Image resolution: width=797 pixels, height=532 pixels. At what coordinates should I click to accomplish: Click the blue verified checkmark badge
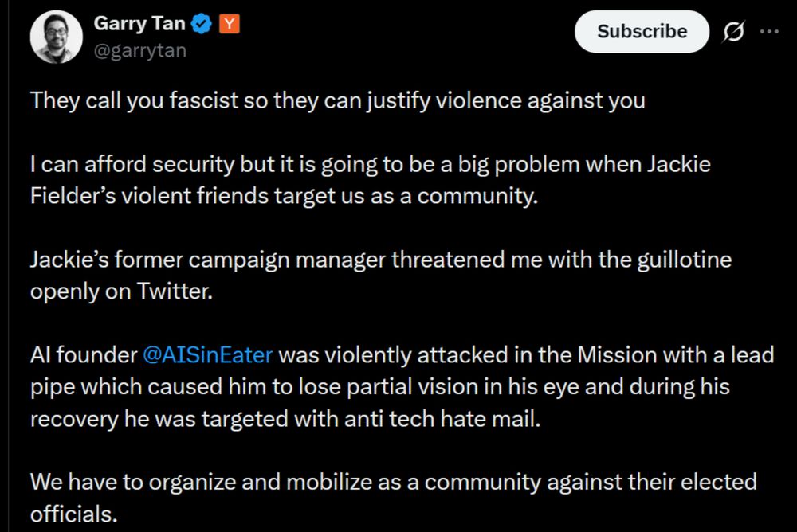click(202, 24)
